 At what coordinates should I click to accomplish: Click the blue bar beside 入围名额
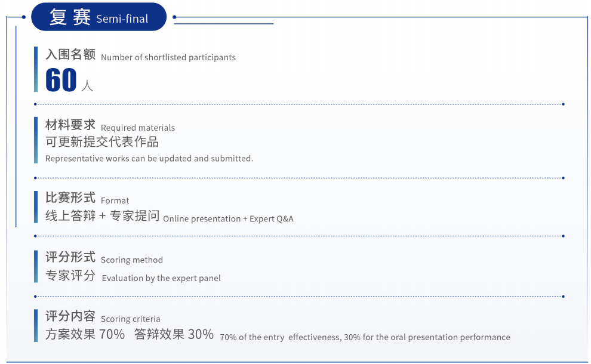pyautogui.click(x=36, y=69)
